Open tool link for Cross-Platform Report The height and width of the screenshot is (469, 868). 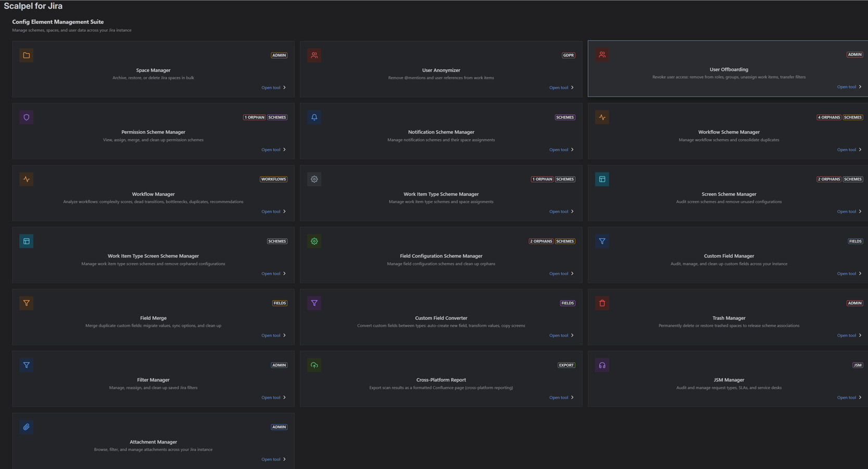[x=562, y=398]
